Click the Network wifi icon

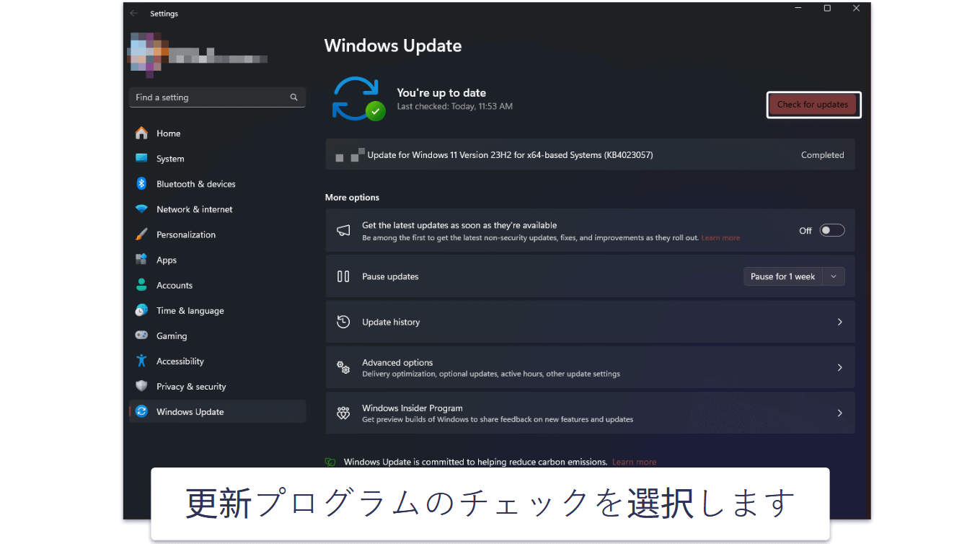point(141,209)
